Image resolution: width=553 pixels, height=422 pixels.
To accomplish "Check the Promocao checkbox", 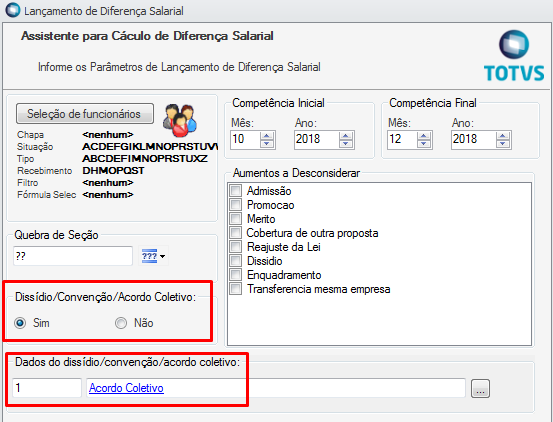I will pyautogui.click(x=236, y=205).
